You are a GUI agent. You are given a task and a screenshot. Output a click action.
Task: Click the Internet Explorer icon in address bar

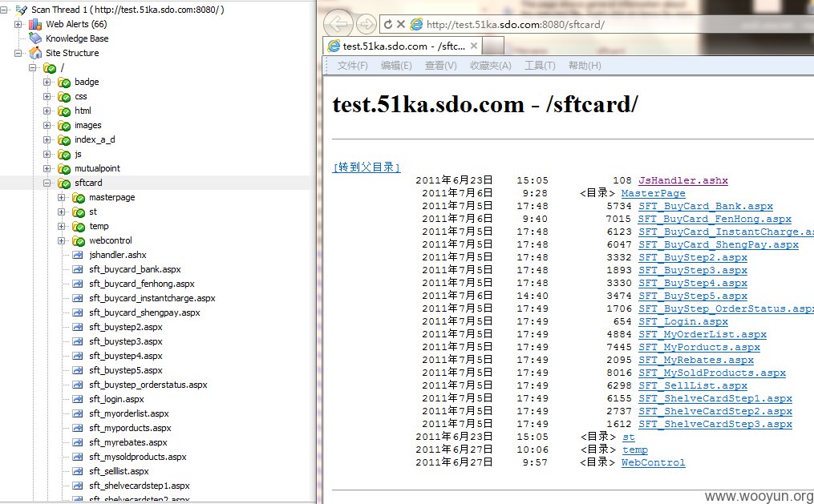pos(416,24)
